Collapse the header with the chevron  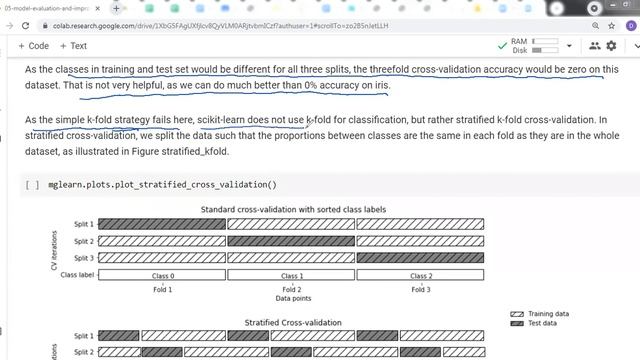pyautogui.click(x=636, y=46)
